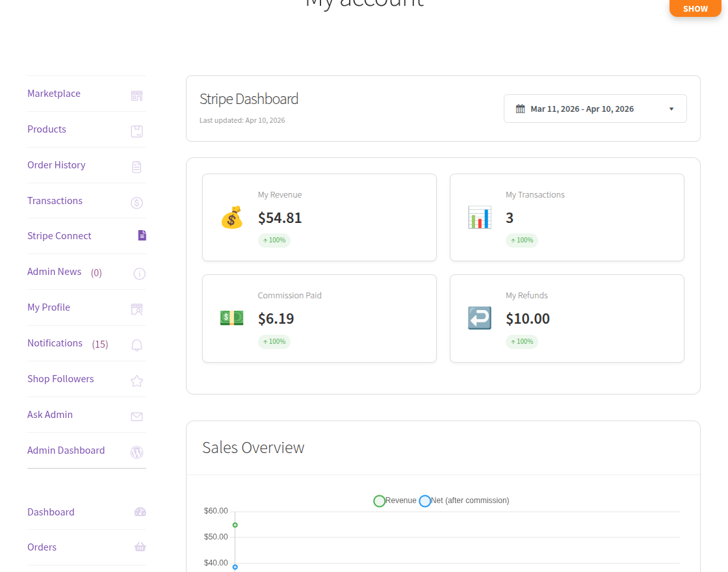
Task: Select the Order History document icon
Action: [x=136, y=167]
